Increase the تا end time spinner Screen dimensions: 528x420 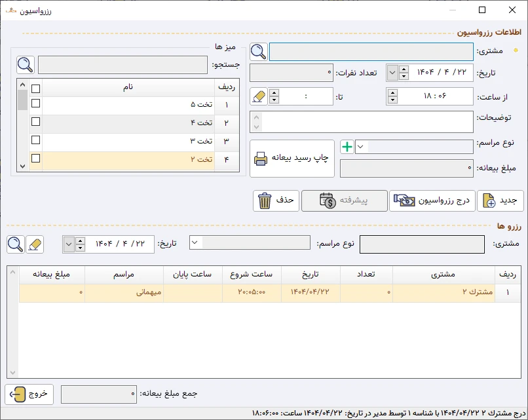[x=274, y=92]
